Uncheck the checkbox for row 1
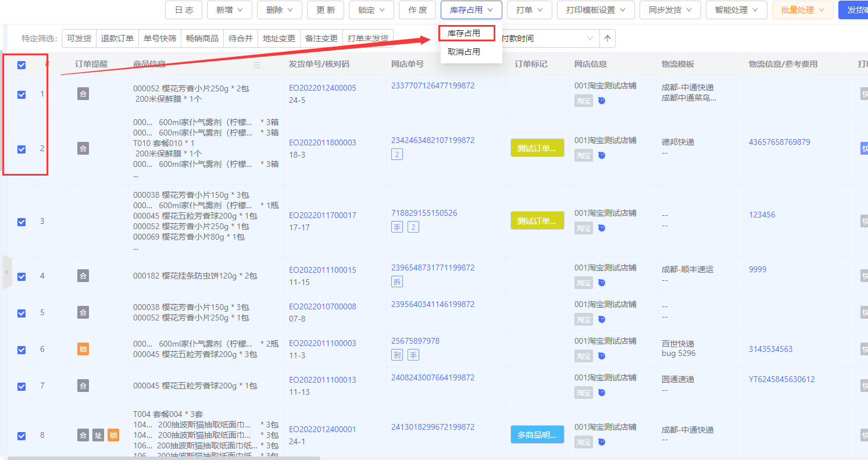868x460 pixels. 22,94
